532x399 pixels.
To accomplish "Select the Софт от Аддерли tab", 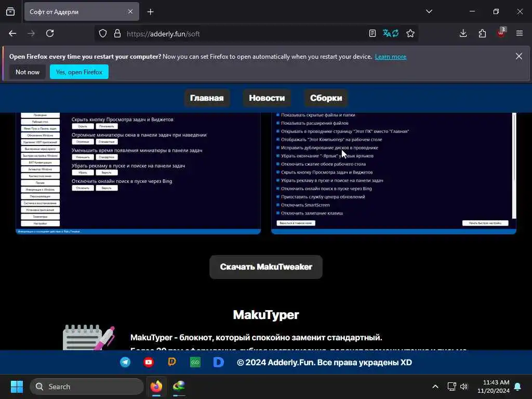I will (82, 11).
